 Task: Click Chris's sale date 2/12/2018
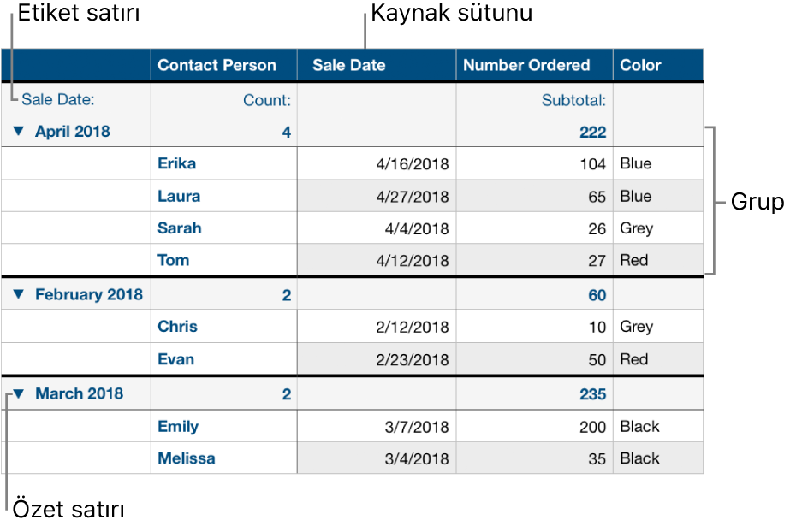point(413,327)
